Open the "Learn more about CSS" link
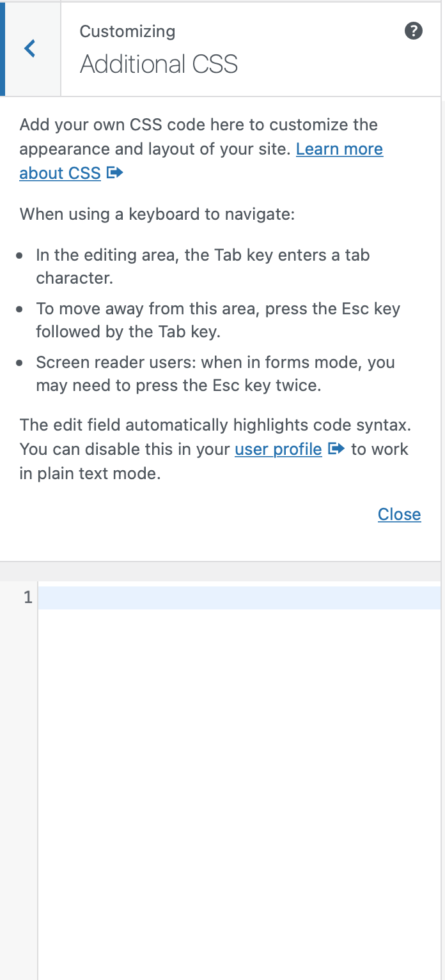Image resolution: width=445 pixels, height=980 pixels. click(x=340, y=149)
